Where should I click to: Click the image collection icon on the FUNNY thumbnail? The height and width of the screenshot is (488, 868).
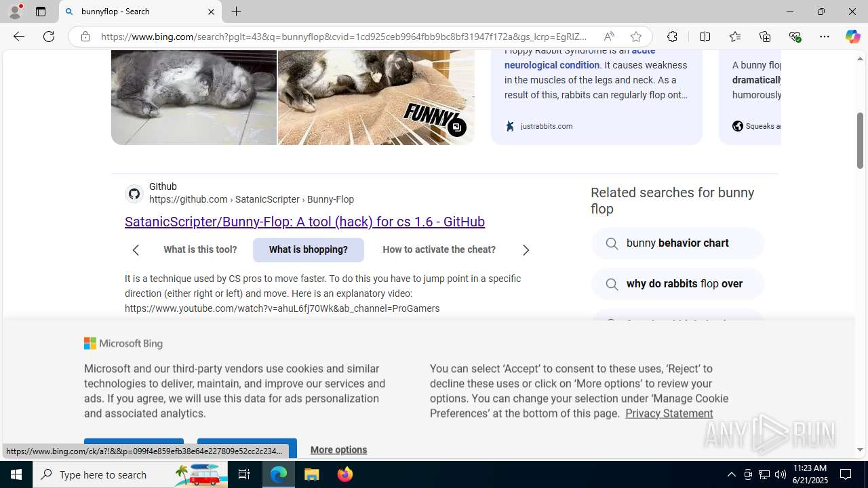tap(457, 127)
